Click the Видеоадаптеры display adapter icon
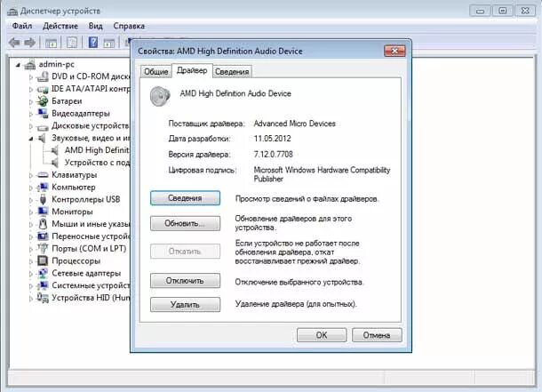The width and height of the screenshot is (542, 392). pos(43,114)
